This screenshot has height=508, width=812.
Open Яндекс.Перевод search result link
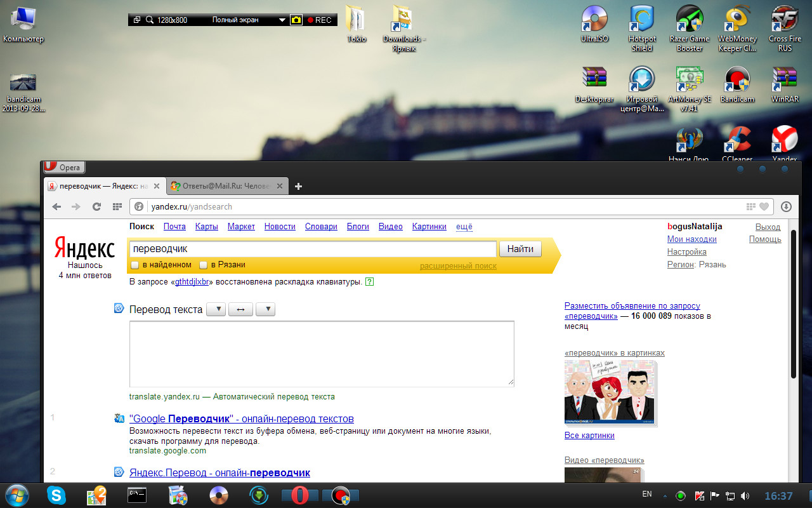click(x=219, y=473)
